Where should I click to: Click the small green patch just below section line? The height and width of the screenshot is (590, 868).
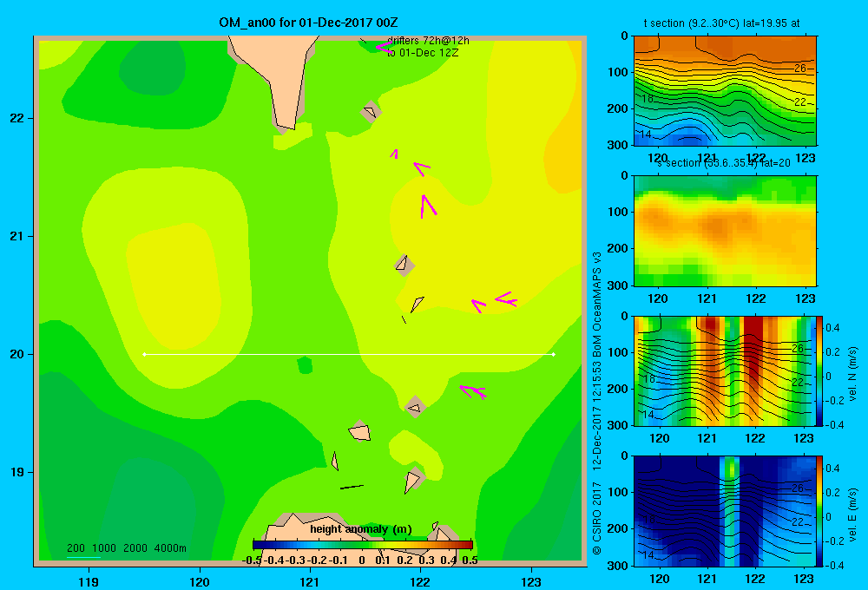click(x=305, y=365)
